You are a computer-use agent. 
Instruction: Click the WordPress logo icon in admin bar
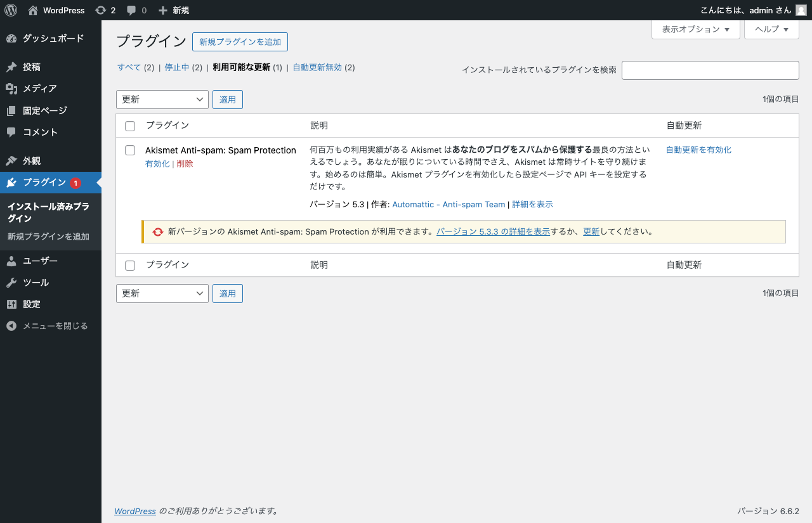[x=11, y=10]
